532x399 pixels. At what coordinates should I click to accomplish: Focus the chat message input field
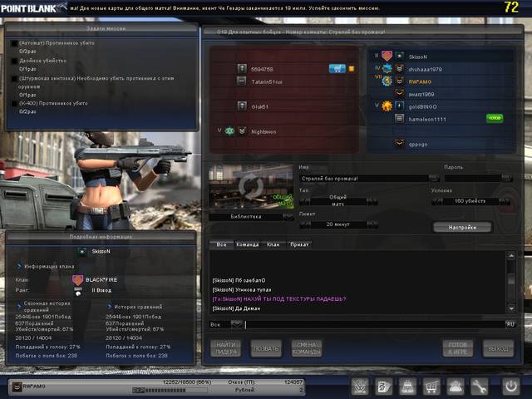(375, 324)
